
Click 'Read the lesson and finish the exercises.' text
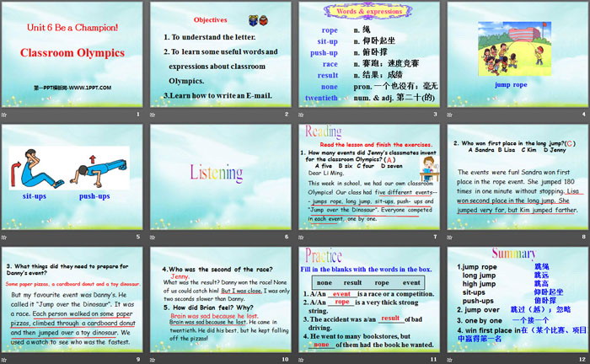pyautogui.click(x=376, y=144)
